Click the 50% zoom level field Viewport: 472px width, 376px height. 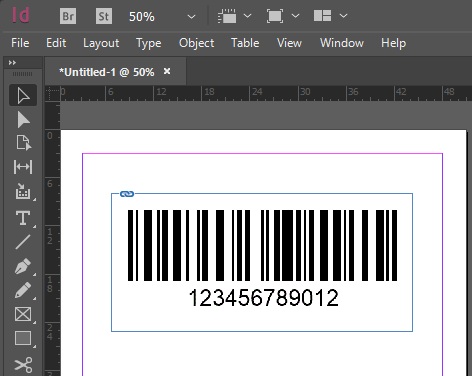point(142,16)
